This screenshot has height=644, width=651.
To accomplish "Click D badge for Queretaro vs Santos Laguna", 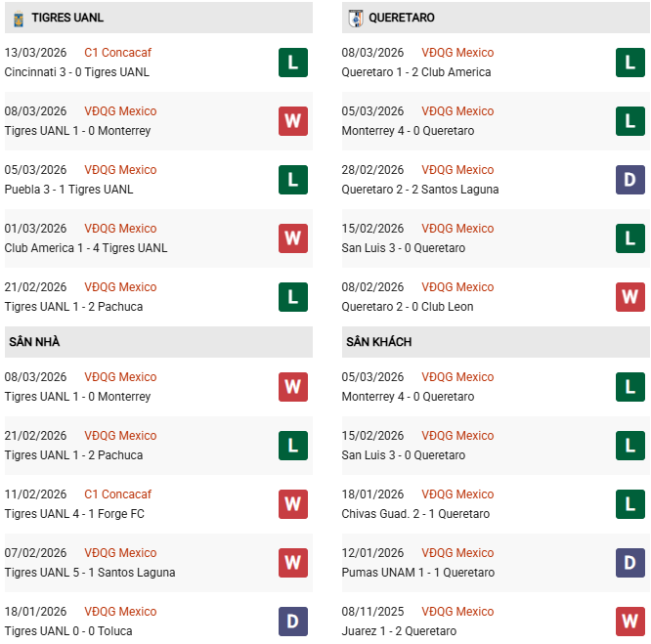I will [x=629, y=180].
